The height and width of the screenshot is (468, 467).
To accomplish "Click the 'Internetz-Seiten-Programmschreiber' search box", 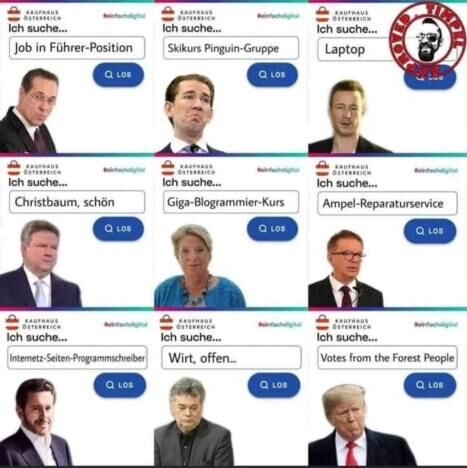I will click(x=77, y=358).
